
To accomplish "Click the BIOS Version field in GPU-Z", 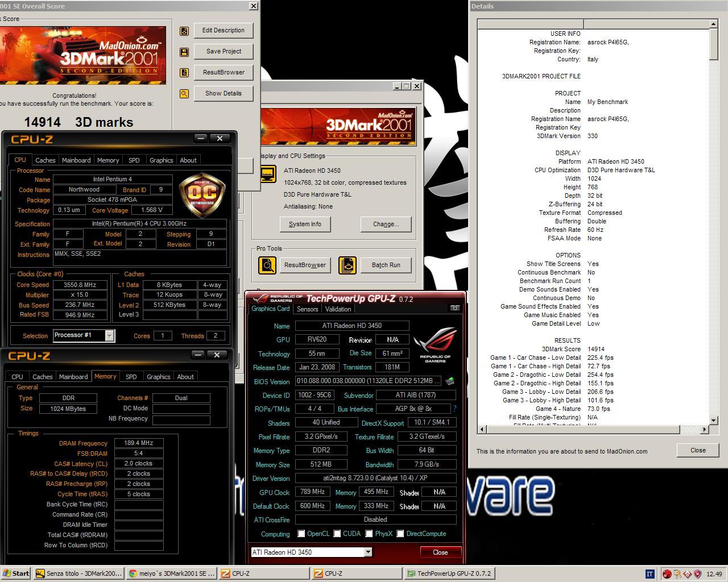I will tap(369, 381).
